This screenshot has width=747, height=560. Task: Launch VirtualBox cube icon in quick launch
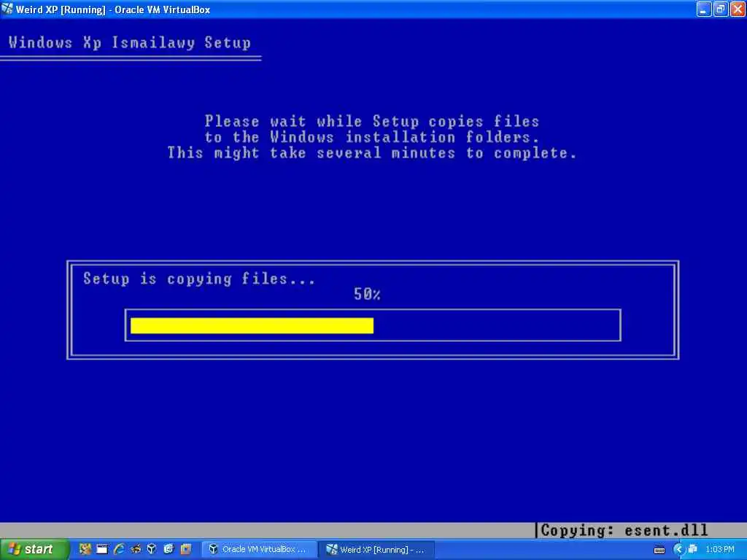(x=152, y=549)
